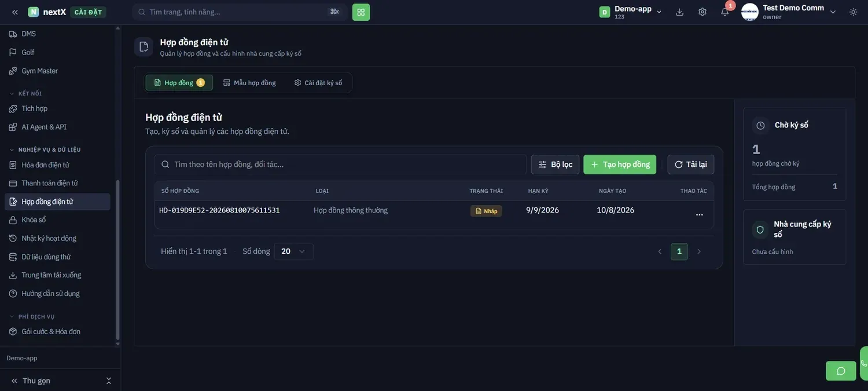The width and height of the screenshot is (868, 391).
Task: Click the 10/8/2026 created date cell
Action: [x=616, y=210]
